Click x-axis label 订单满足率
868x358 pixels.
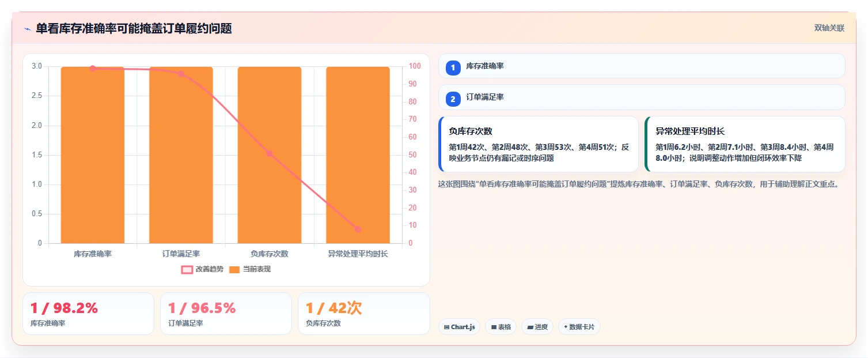point(181,254)
